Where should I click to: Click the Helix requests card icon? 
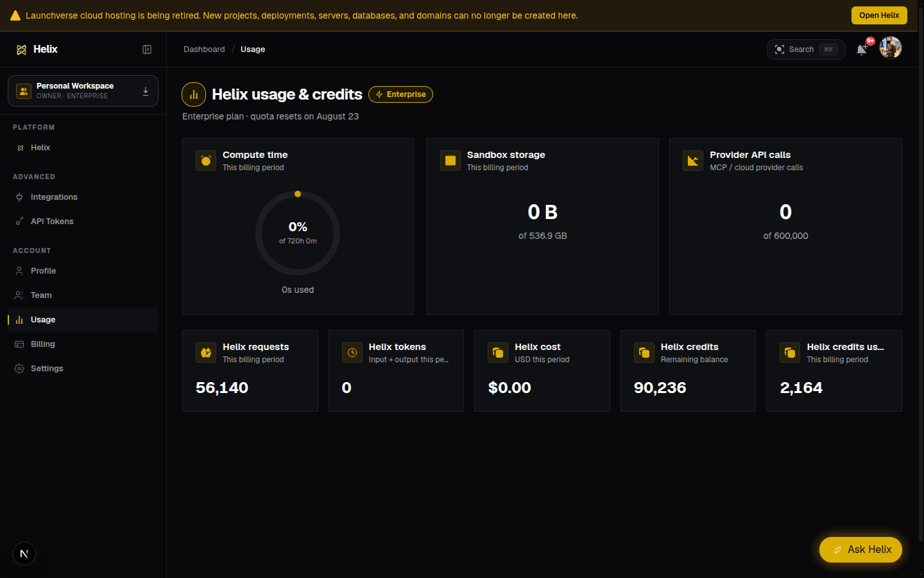click(206, 353)
